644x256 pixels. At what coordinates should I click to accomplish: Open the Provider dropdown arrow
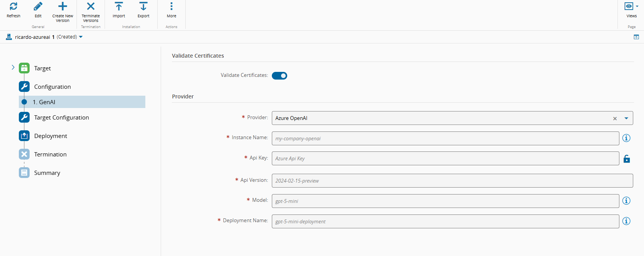[626, 118]
